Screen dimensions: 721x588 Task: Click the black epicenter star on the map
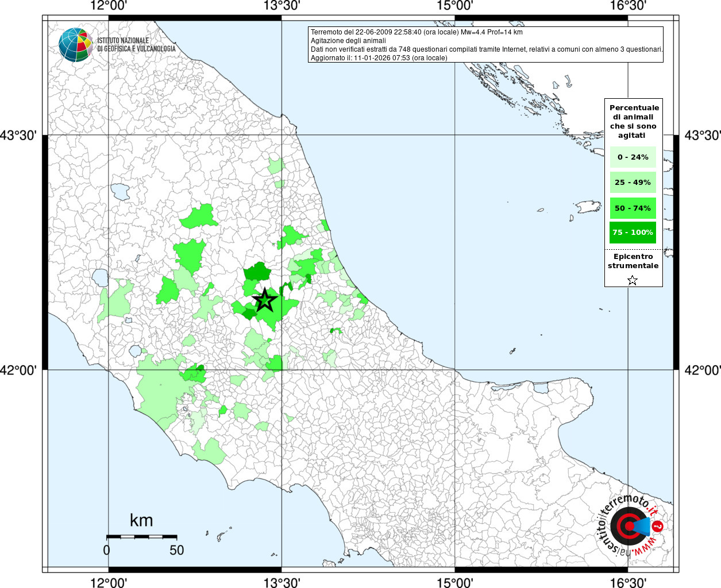[x=264, y=300]
